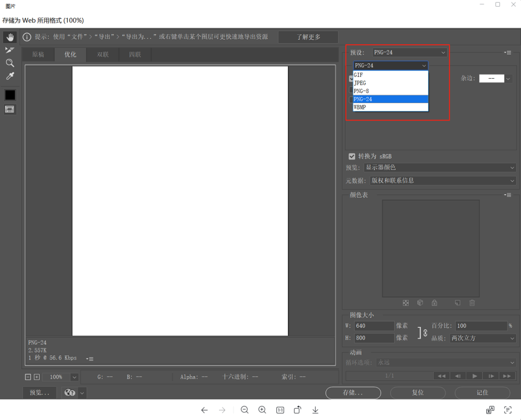Select the Hand tool

point(10,37)
